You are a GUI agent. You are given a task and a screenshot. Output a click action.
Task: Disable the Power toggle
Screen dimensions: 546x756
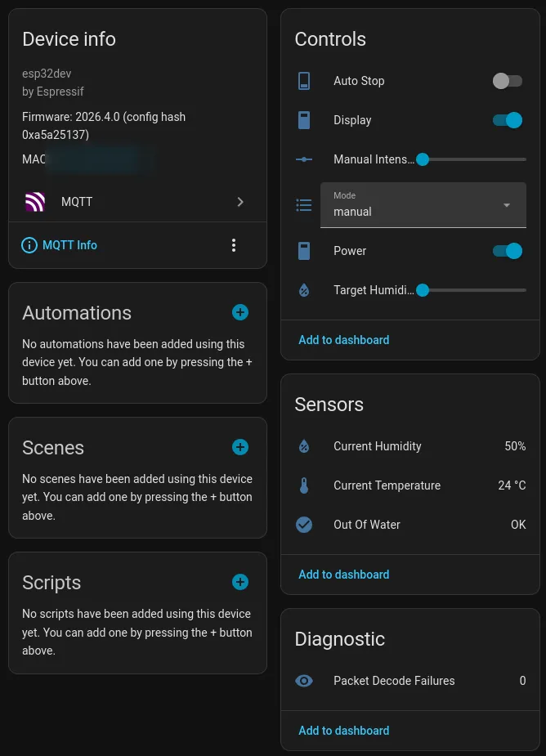point(507,251)
